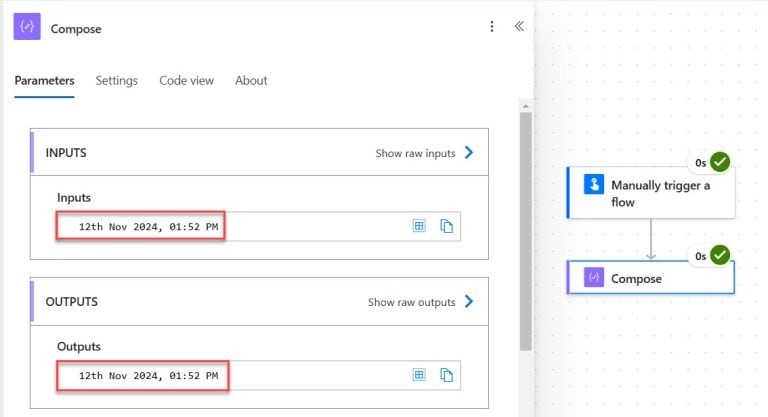
Task: Click Show raw inputs link
Action: 415,153
